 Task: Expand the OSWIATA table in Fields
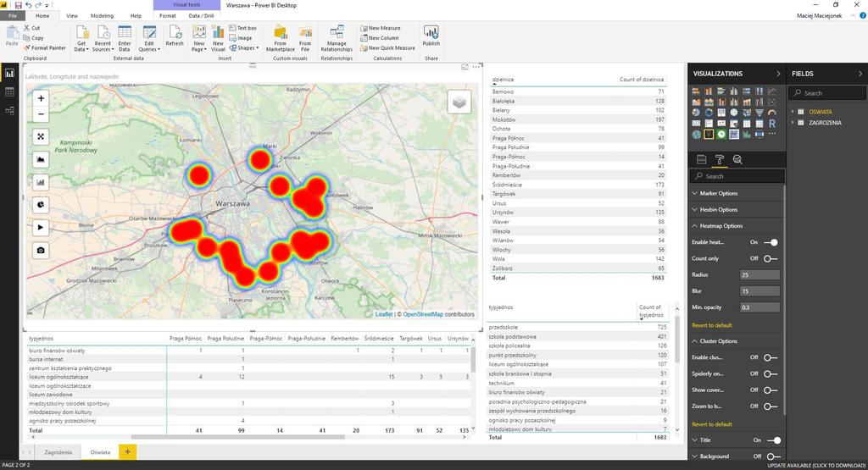pyautogui.click(x=793, y=112)
